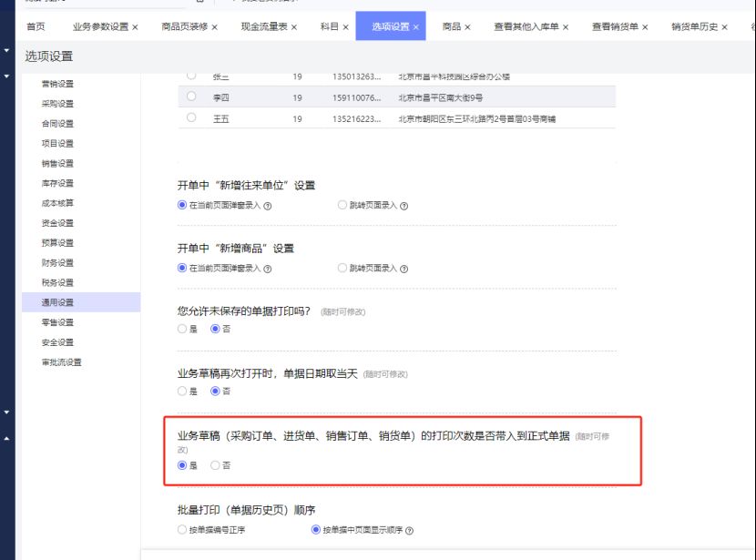This screenshot has height=560, width=756.
Task: Click help icon beside 新增商品 跳转页面录入
Action: (404, 269)
